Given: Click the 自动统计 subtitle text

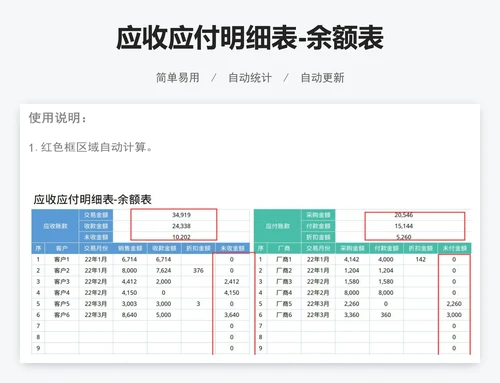Looking at the screenshot, I should [x=250, y=78].
